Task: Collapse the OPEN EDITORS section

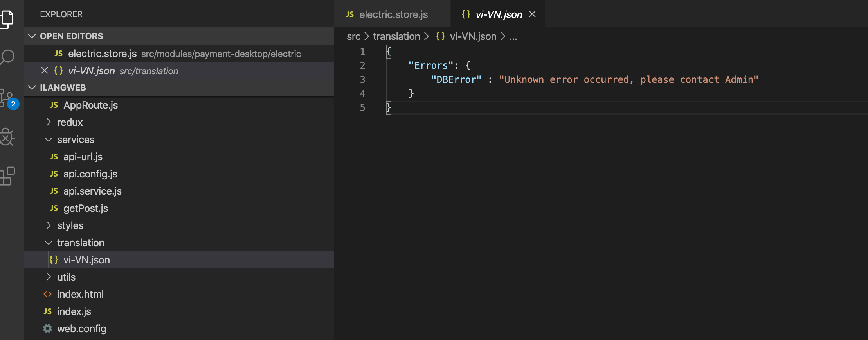Action: [x=32, y=36]
